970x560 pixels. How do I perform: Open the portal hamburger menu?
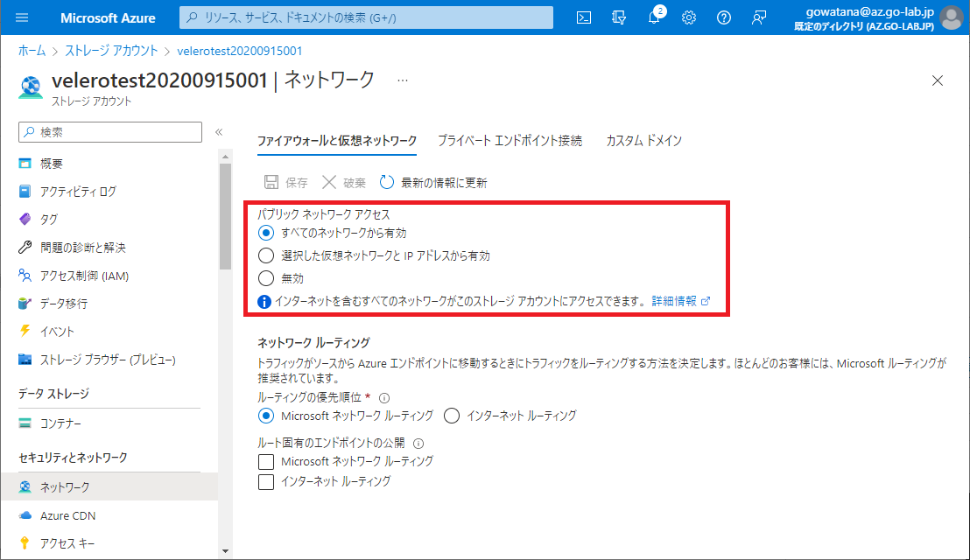pos(22,17)
